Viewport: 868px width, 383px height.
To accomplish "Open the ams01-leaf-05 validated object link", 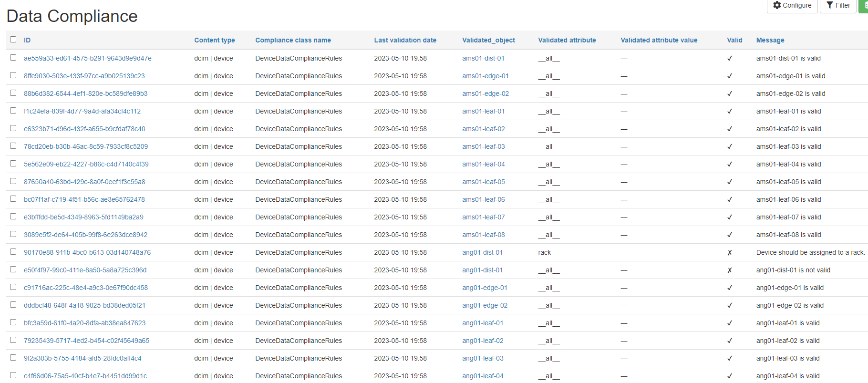I will point(483,182).
